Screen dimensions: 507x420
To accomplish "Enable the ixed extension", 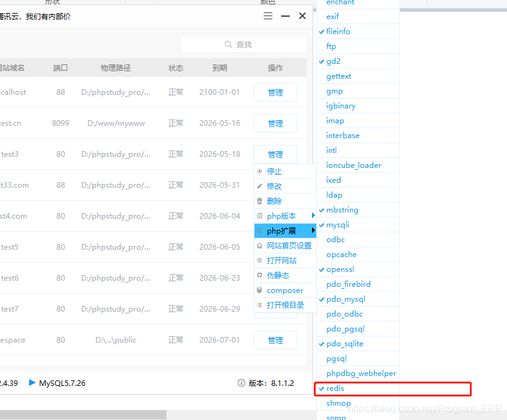I will point(358,180).
